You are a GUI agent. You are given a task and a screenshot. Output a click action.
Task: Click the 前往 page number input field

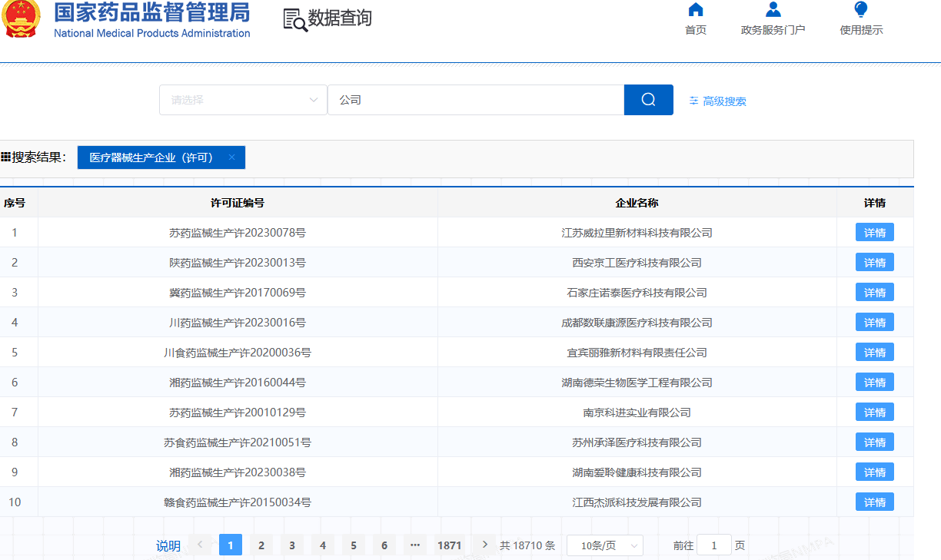click(713, 544)
